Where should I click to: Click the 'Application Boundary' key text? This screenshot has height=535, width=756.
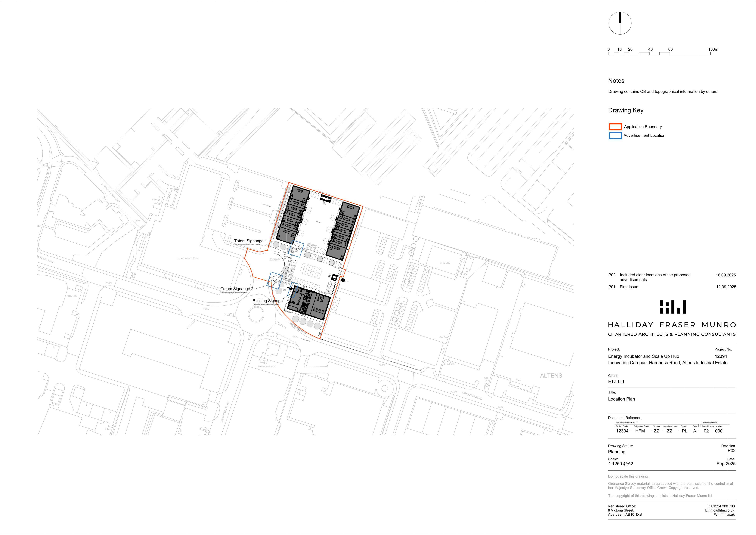point(643,127)
